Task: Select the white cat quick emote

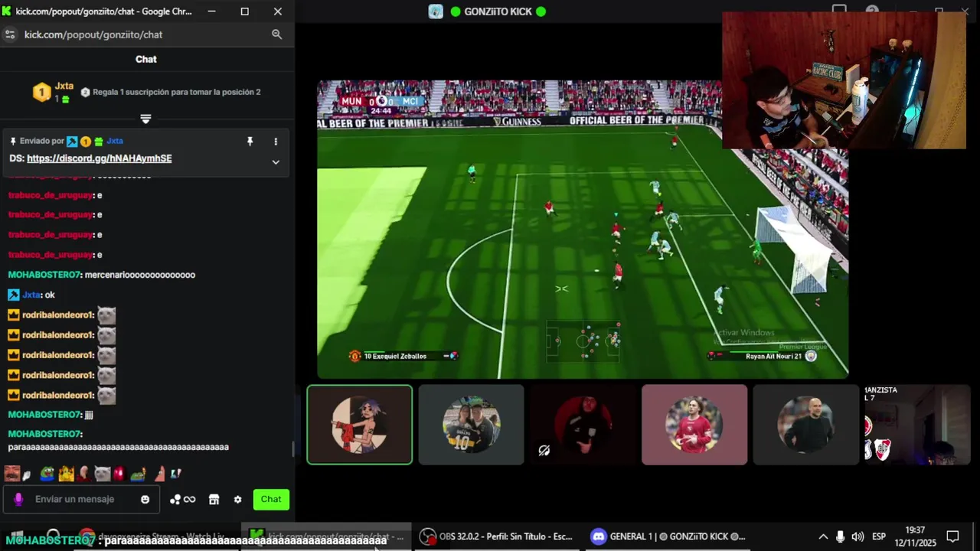Action: click(x=102, y=474)
